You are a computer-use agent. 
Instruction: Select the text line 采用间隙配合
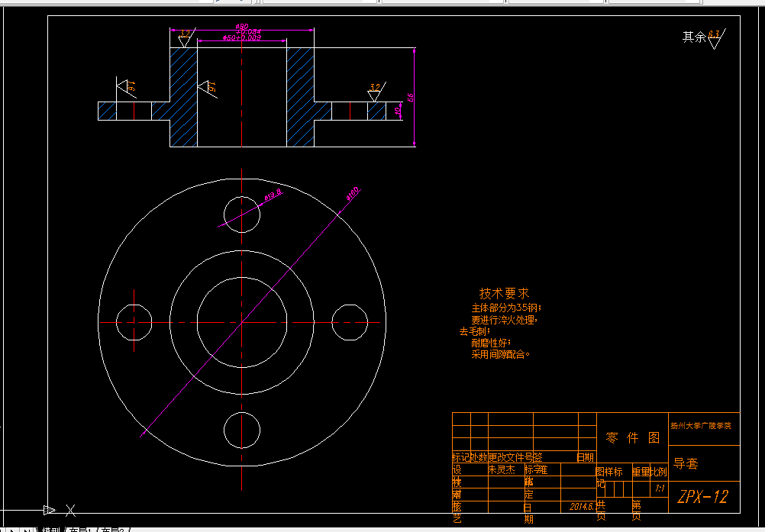(x=501, y=354)
